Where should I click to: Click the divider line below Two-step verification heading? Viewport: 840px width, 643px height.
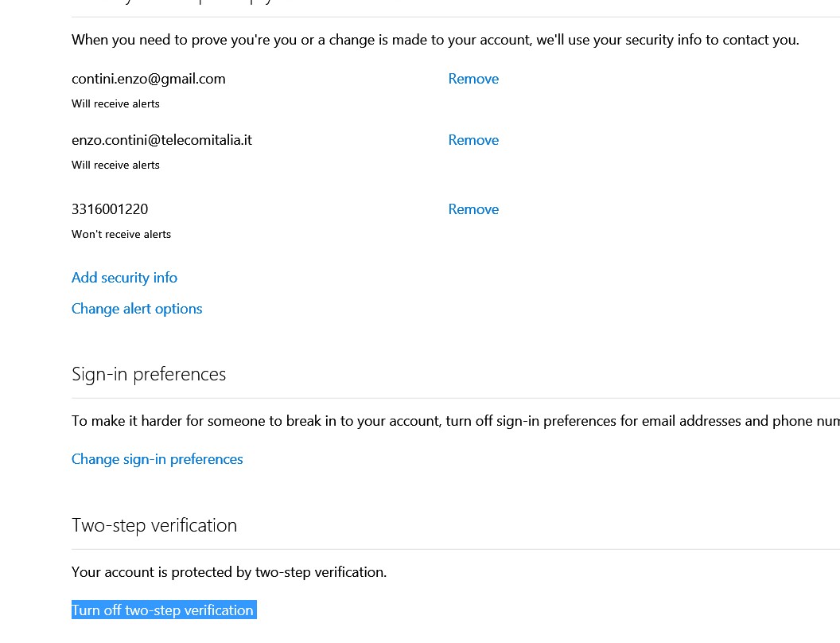(455, 549)
